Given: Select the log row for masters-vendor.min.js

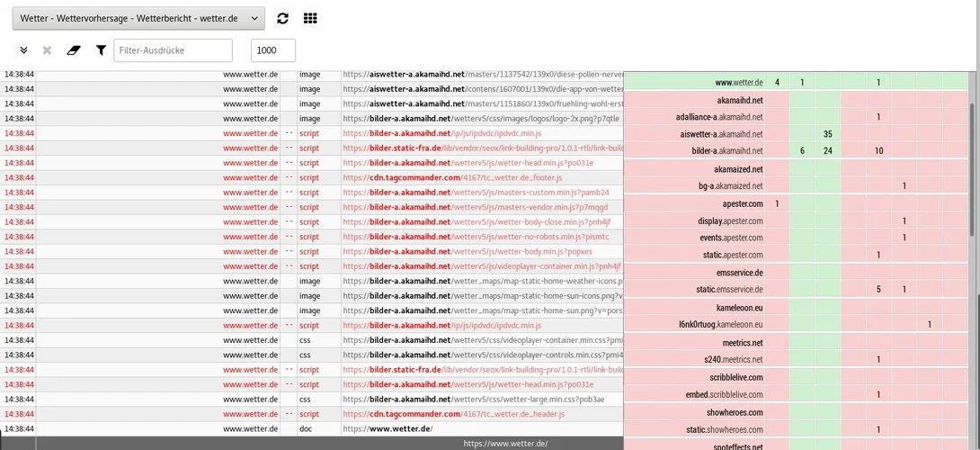Looking at the screenshot, I should click(x=312, y=207).
